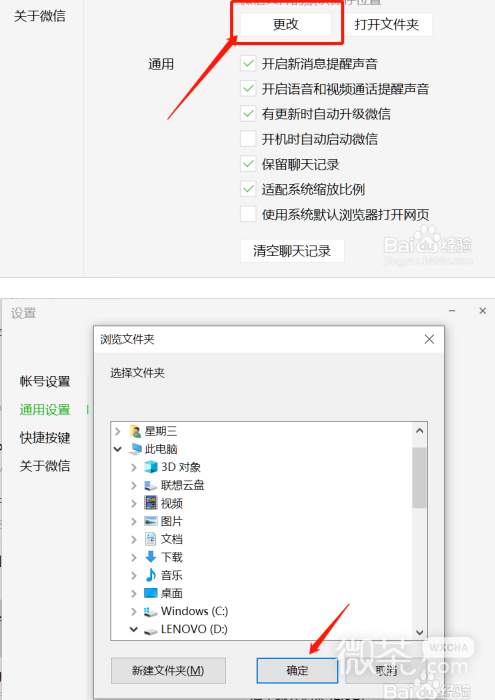The image size is (495, 700).
Task: Select the 文档 document icon
Action: (151, 539)
